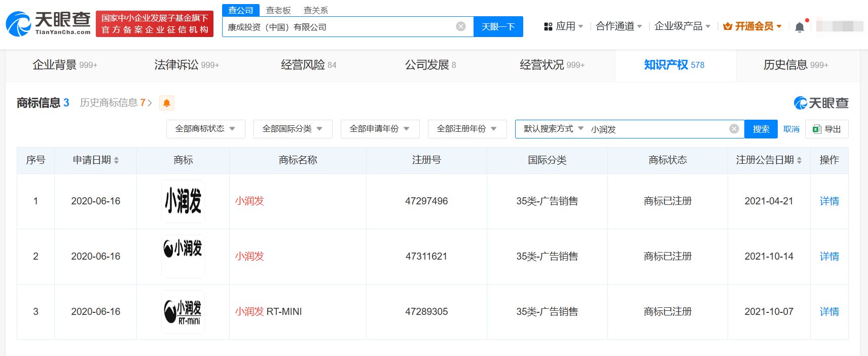This screenshot has width=868, height=356.
Task: Open the 小润发 RT-mini trademark image
Action: pos(183,312)
